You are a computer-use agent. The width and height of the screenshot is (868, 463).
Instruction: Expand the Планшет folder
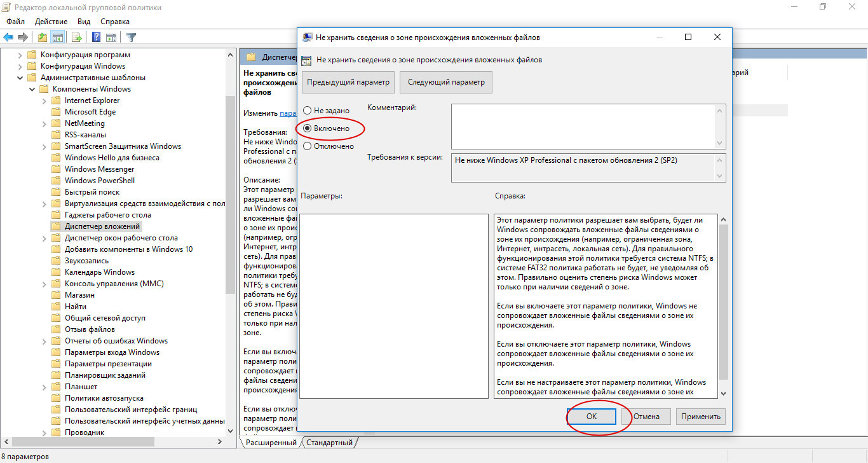pyautogui.click(x=44, y=387)
